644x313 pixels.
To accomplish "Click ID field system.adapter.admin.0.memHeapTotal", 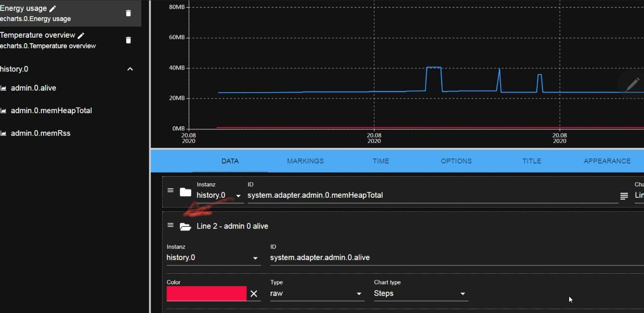I will coord(433,195).
